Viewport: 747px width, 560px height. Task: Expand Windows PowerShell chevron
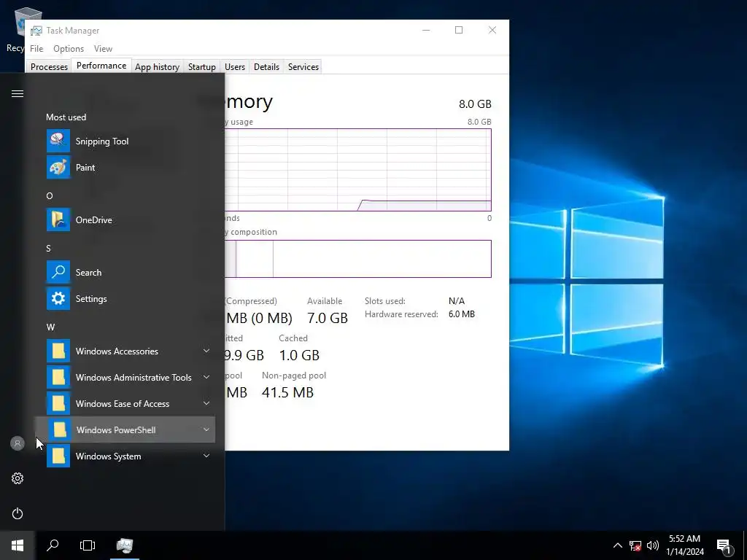tap(206, 429)
